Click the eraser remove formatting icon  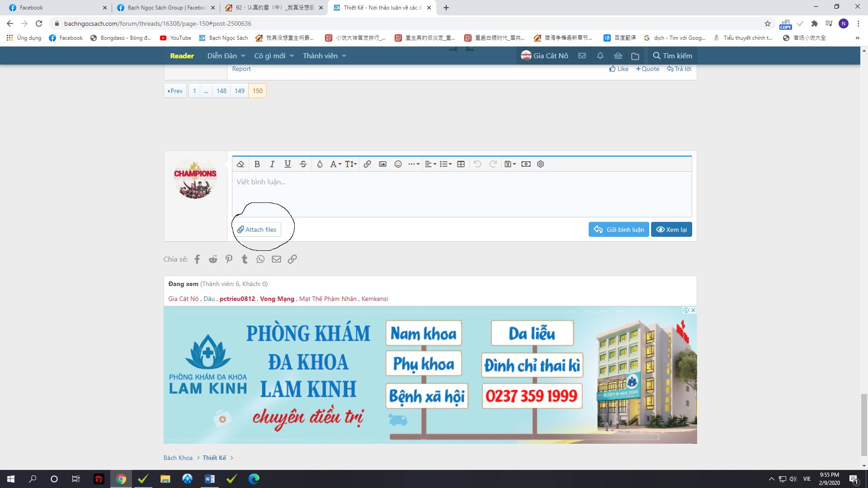pyautogui.click(x=241, y=164)
